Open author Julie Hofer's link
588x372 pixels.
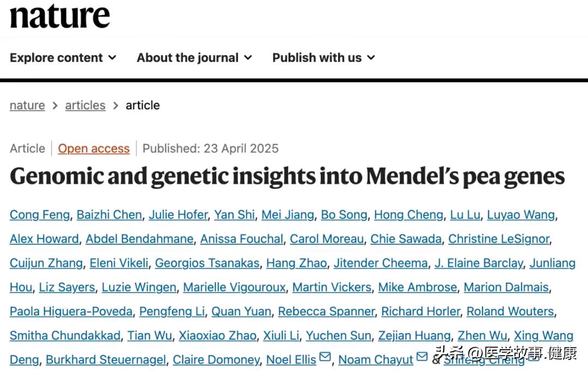(178, 215)
